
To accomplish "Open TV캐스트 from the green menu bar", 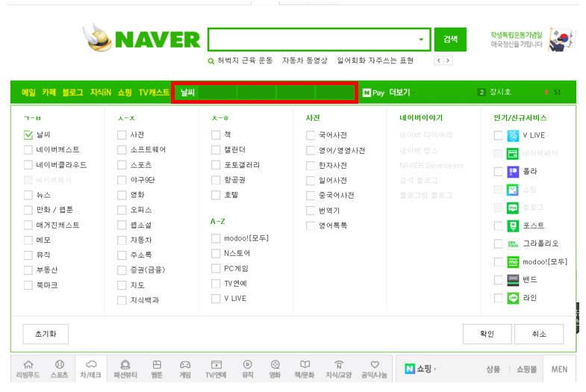I will tap(154, 93).
